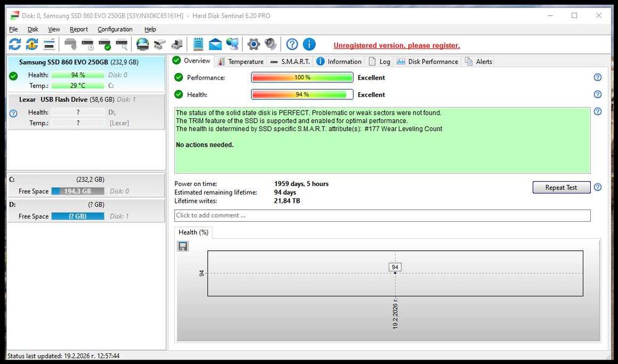
Task: Click the blue refresh arrows toolbar icon
Action: click(x=15, y=44)
